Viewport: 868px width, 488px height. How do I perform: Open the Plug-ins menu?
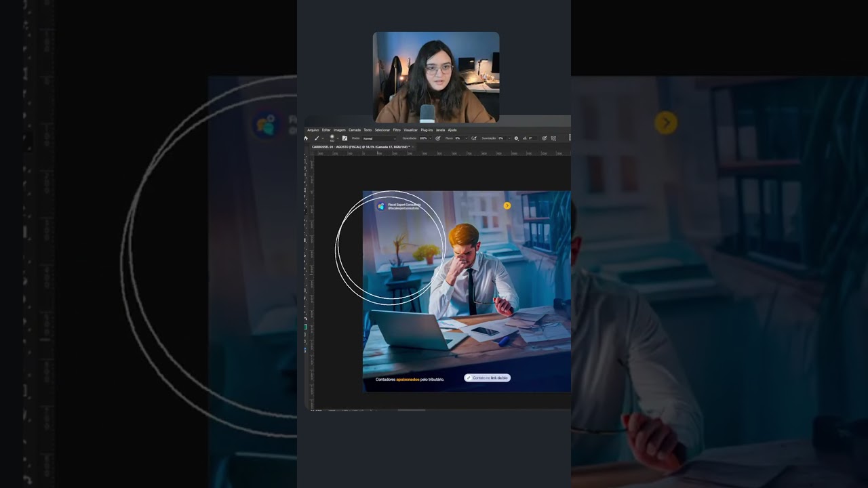[427, 129]
